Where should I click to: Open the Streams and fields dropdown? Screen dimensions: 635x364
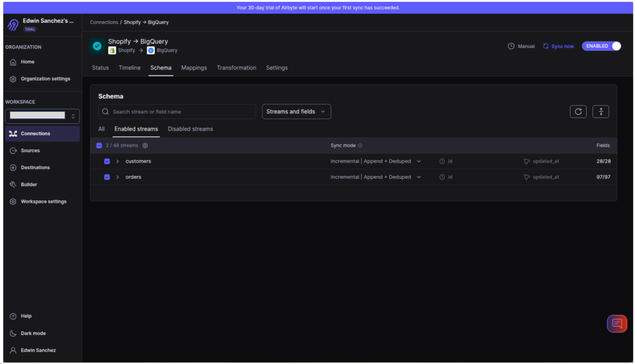point(296,112)
